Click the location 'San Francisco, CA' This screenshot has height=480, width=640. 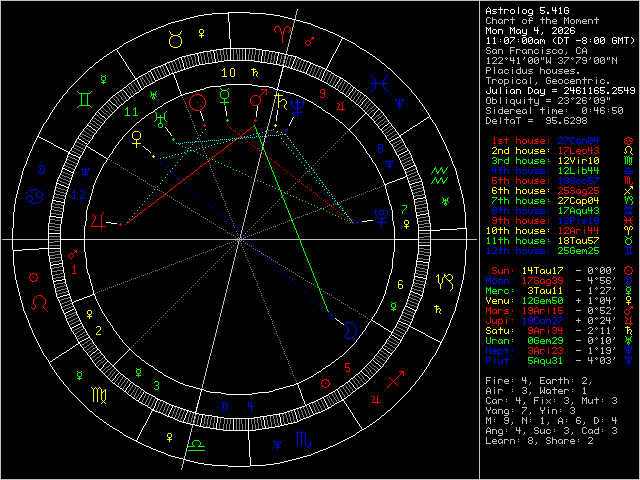coord(536,51)
